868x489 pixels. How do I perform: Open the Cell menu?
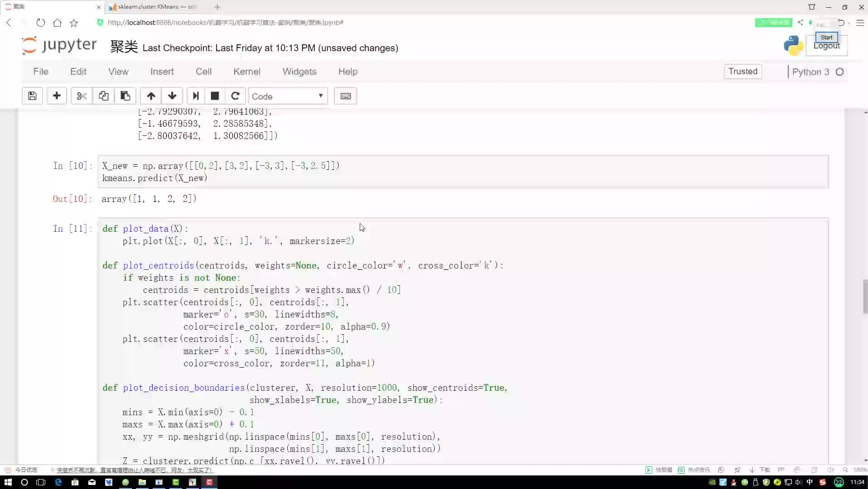tap(203, 72)
